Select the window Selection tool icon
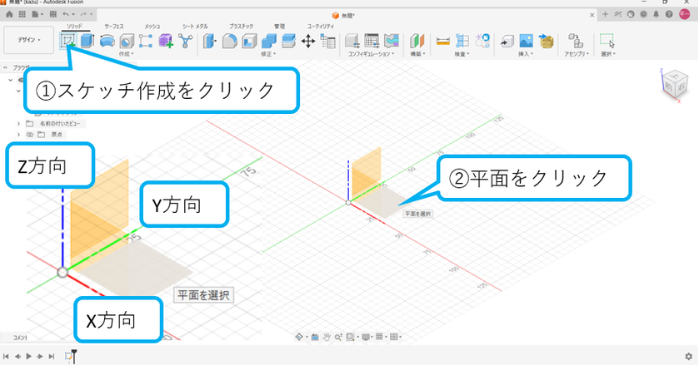 [x=607, y=41]
